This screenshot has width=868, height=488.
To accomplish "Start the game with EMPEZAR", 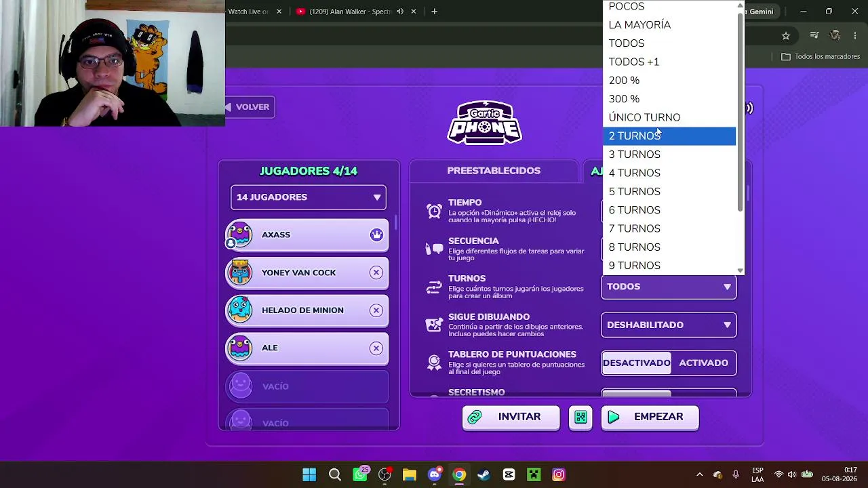I will [x=650, y=418].
